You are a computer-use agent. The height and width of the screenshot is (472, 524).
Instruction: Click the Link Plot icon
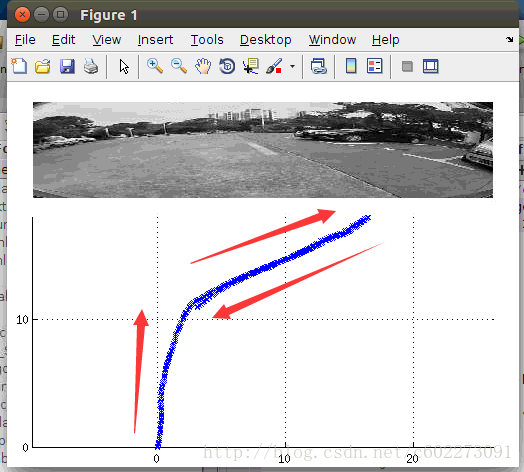click(318, 66)
